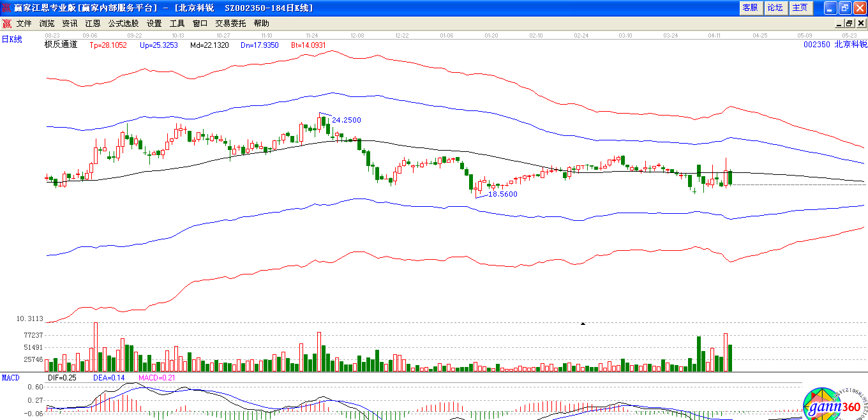Click the 02-24 date on the time axis
This screenshot has width=868, height=420.
[581, 36]
